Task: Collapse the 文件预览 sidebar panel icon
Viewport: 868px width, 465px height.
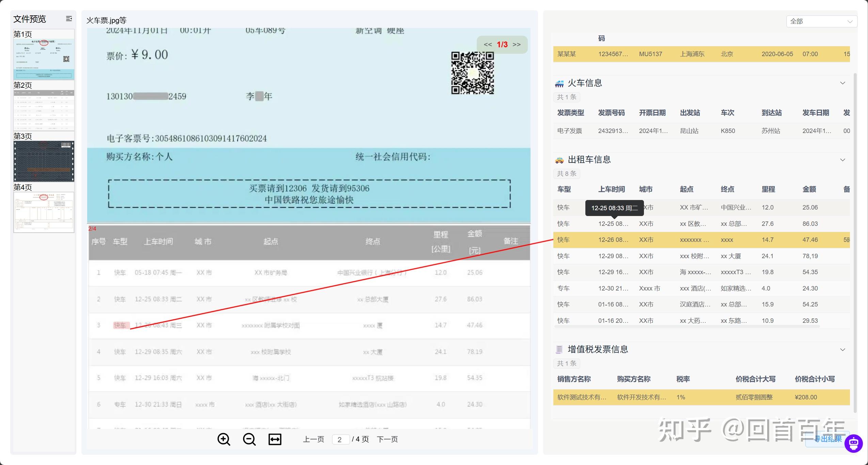Action: (69, 19)
